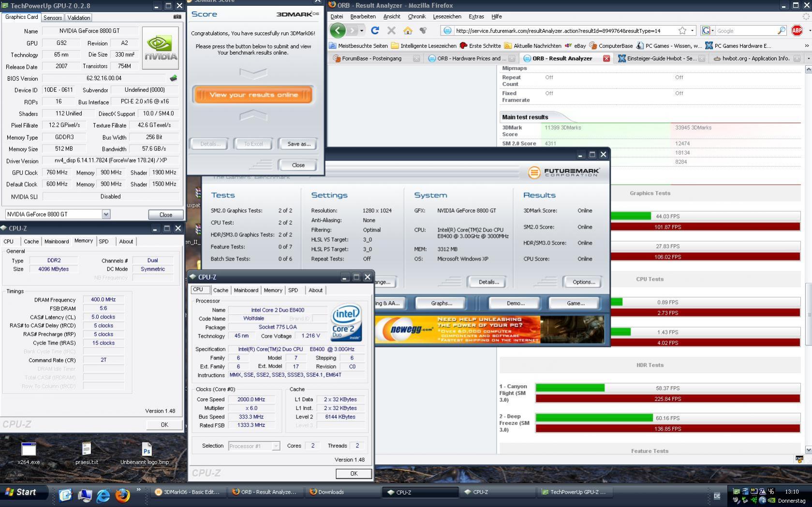Select the x264.exe desktop icon
This screenshot has height=507, width=812.
29,453
